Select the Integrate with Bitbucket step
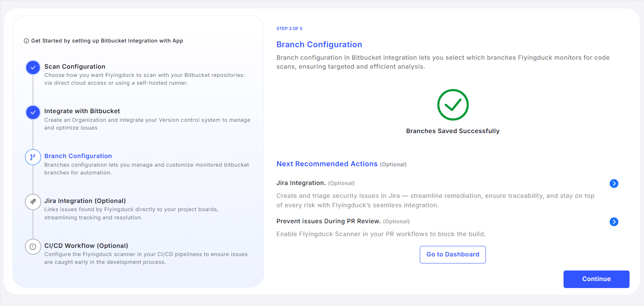The image size is (644, 306). coord(82,111)
